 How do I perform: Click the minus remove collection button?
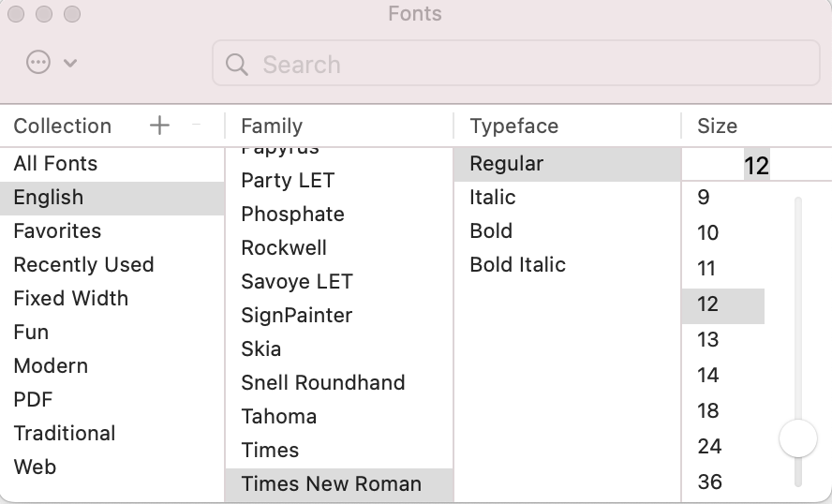pyautogui.click(x=197, y=126)
